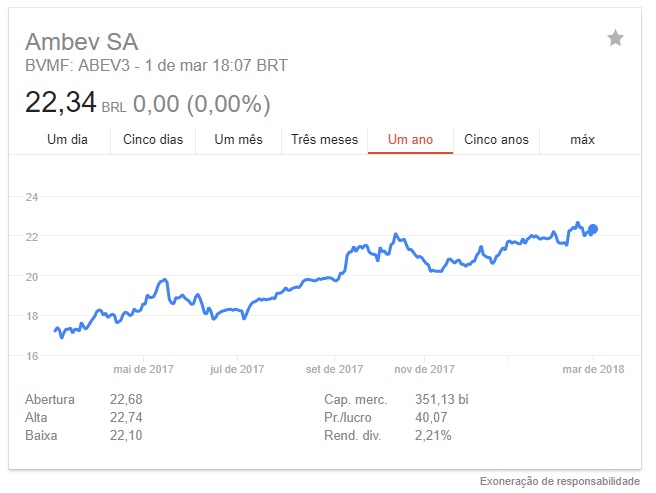656x493 pixels.
Task: Click the Cap. merc. value 351,13 bi
Action: [x=442, y=399]
